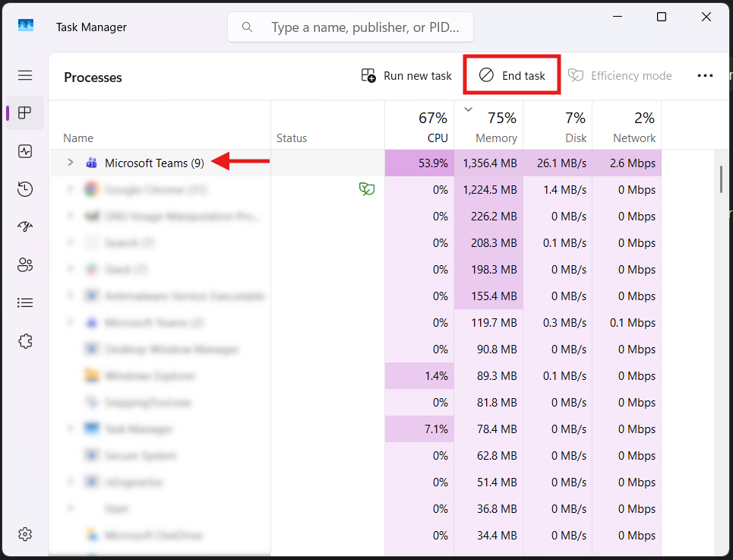The width and height of the screenshot is (733, 560).
Task: Go to the Users page icon
Action: [x=25, y=265]
